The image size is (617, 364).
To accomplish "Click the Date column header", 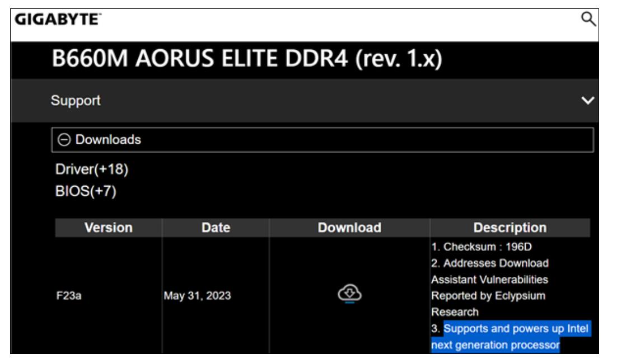I will tap(216, 228).
